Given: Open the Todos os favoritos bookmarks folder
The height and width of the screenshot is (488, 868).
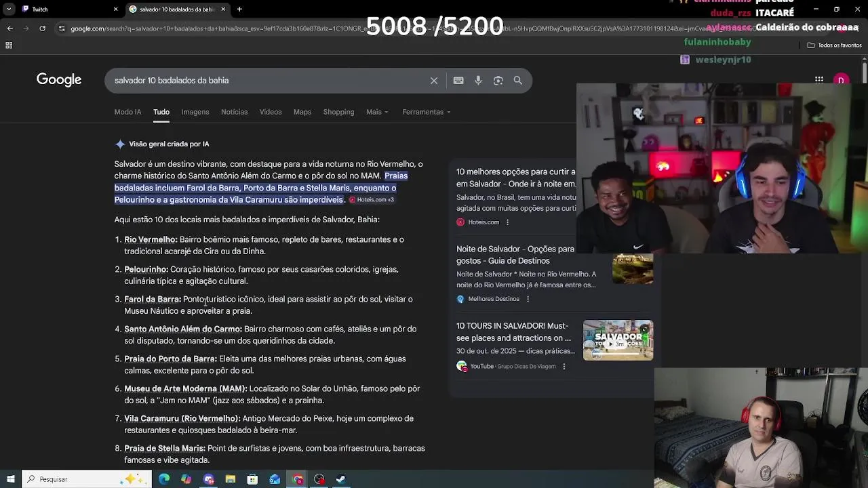Looking at the screenshot, I should (x=834, y=45).
